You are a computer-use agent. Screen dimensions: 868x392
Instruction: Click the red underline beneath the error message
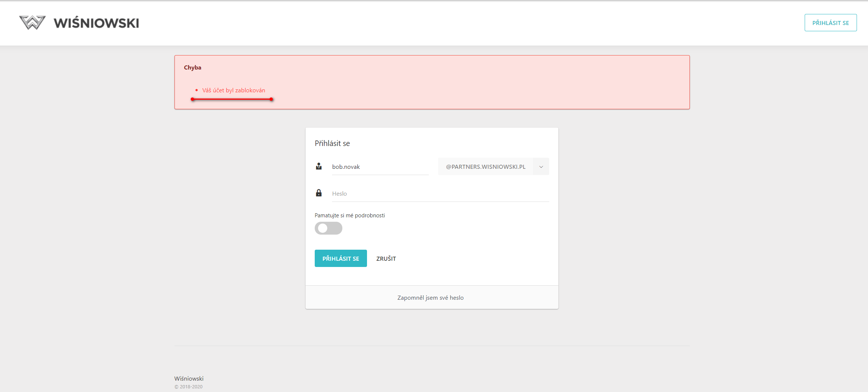pyautogui.click(x=232, y=99)
